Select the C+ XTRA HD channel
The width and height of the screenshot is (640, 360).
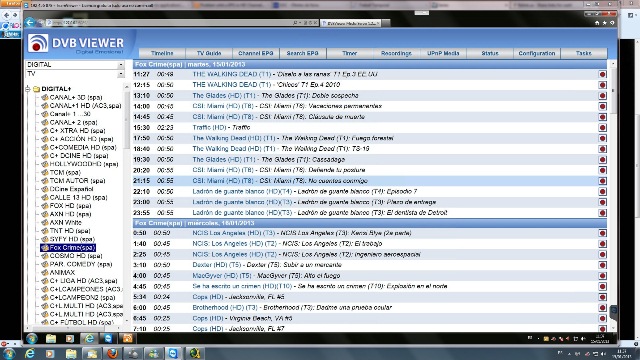(x=77, y=131)
